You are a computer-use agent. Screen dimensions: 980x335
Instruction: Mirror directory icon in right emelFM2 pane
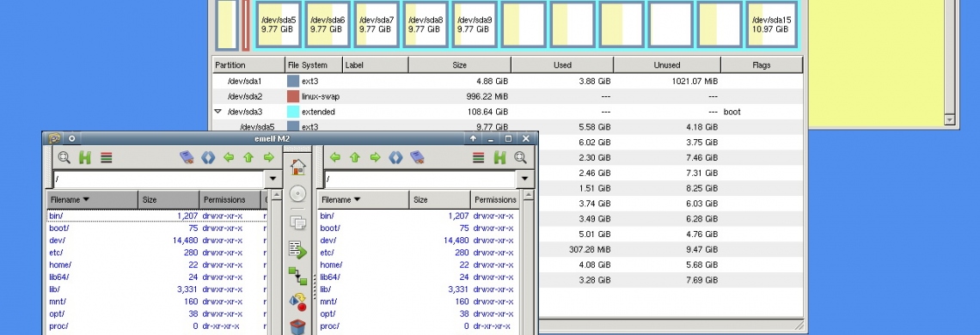click(x=395, y=157)
